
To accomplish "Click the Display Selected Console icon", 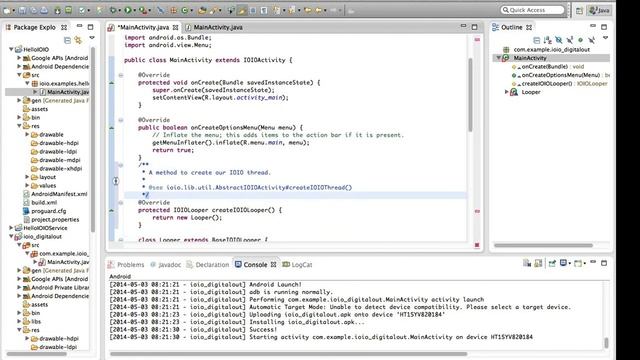I will pos(564,263).
